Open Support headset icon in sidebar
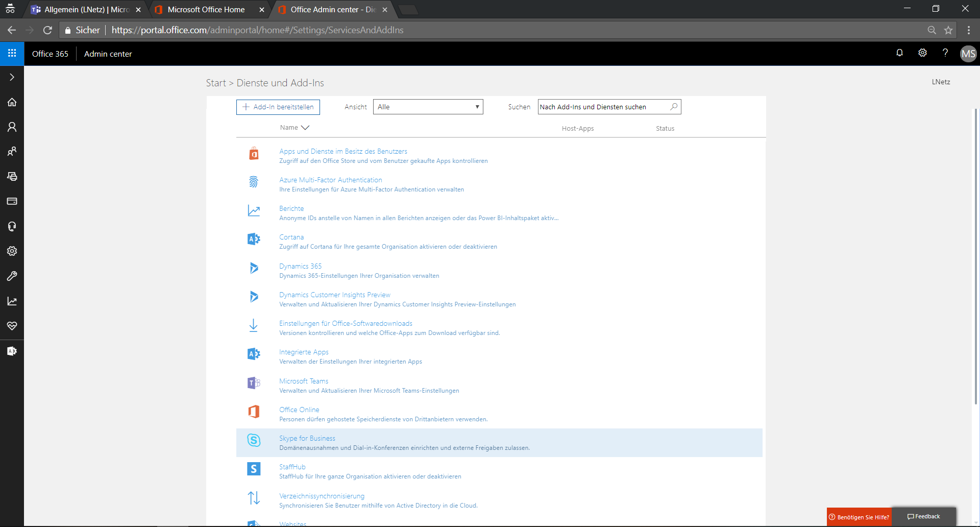 (x=12, y=226)
